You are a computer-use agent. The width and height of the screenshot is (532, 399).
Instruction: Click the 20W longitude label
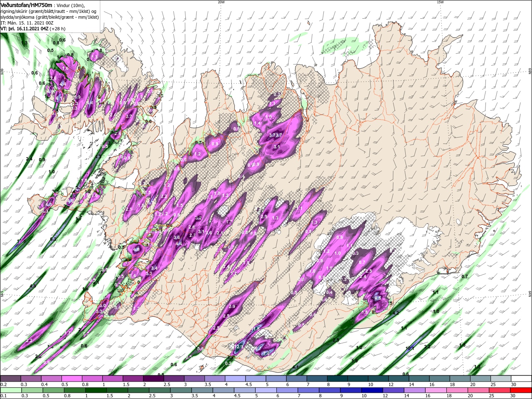coord(221,2)
